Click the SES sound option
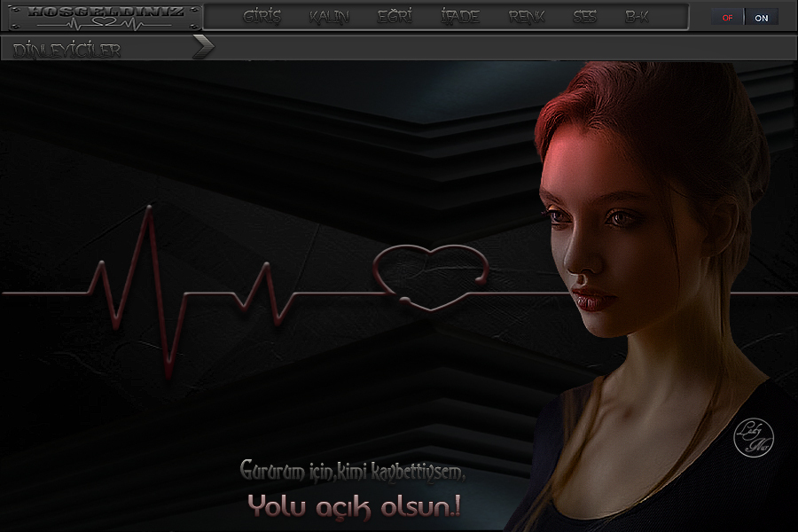This screenshot has height=532, width=798. [584, 17]
